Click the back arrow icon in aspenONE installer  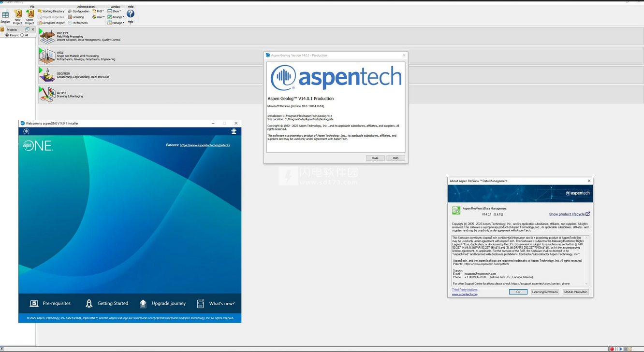click(26, 131)
